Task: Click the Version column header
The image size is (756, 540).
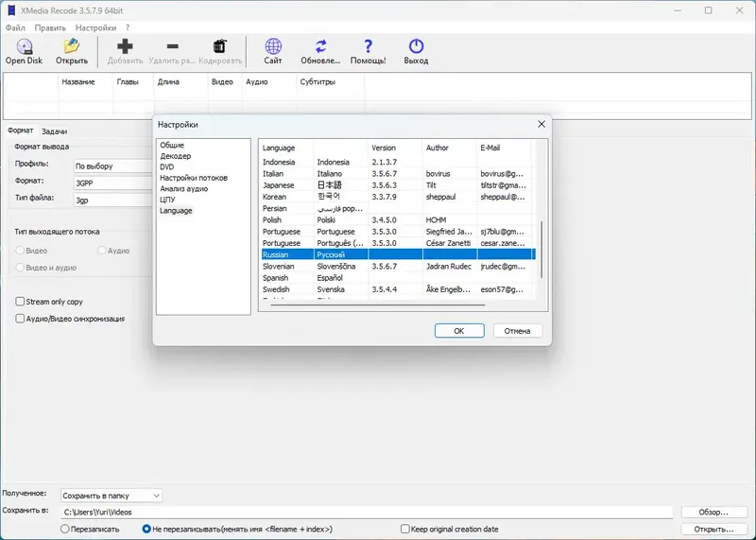Action: pos(395,148)
